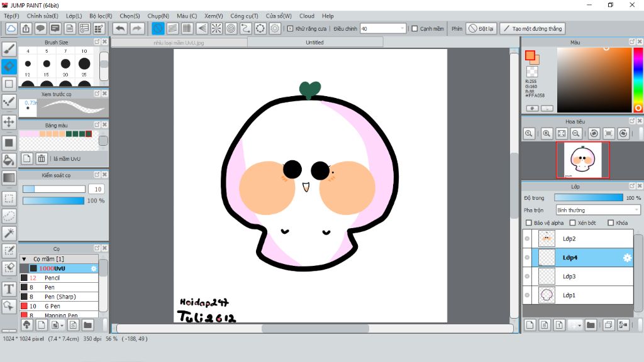Open the Điều chỉnh value dropdown
Screen dimensions: 644x362
pos(402,28)
